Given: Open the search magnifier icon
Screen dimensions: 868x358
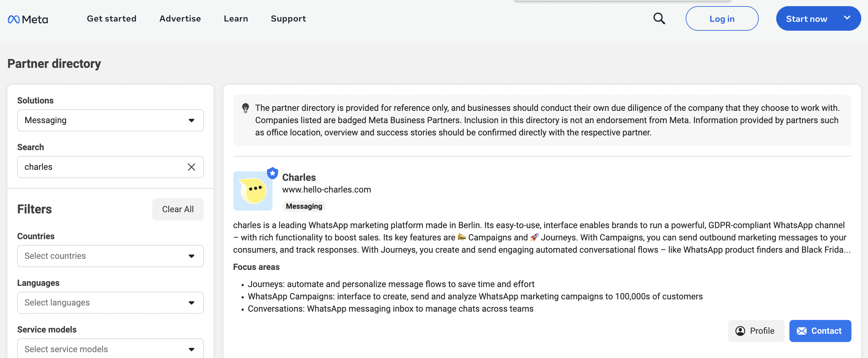Looking at the screenshot, I should tap(659, 18).
